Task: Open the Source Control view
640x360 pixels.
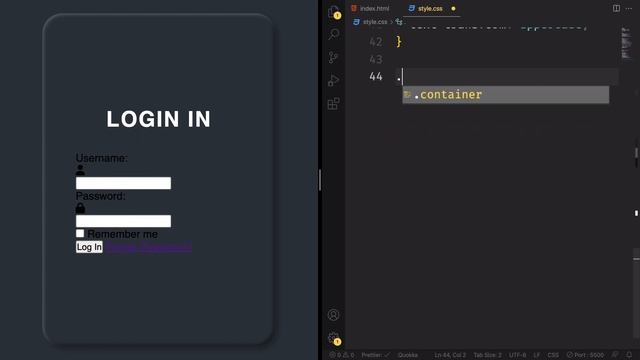Action: tap(333, 57)
